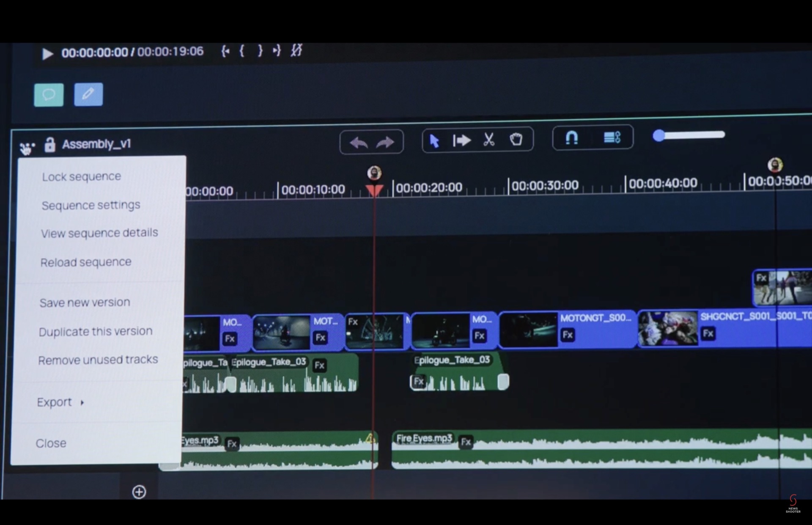Select the hand tool
The width and height of the screenshot is (812, 525).
(517, 140)
